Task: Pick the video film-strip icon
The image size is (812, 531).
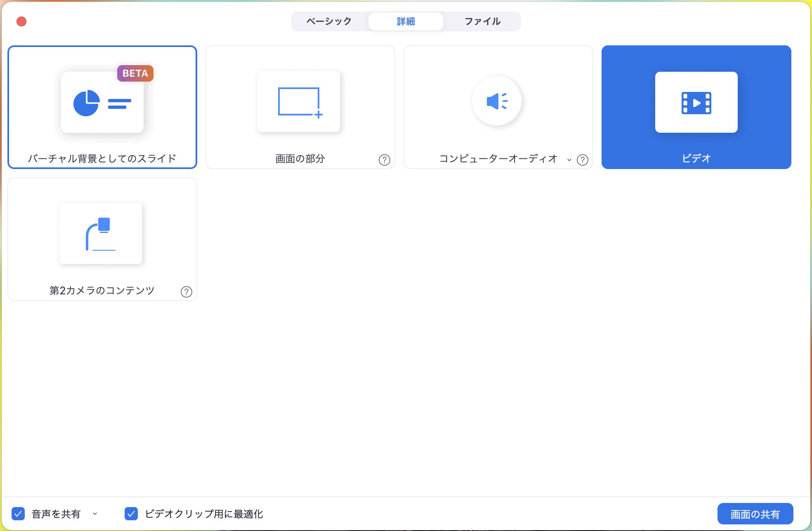Action: coord(696,102)
